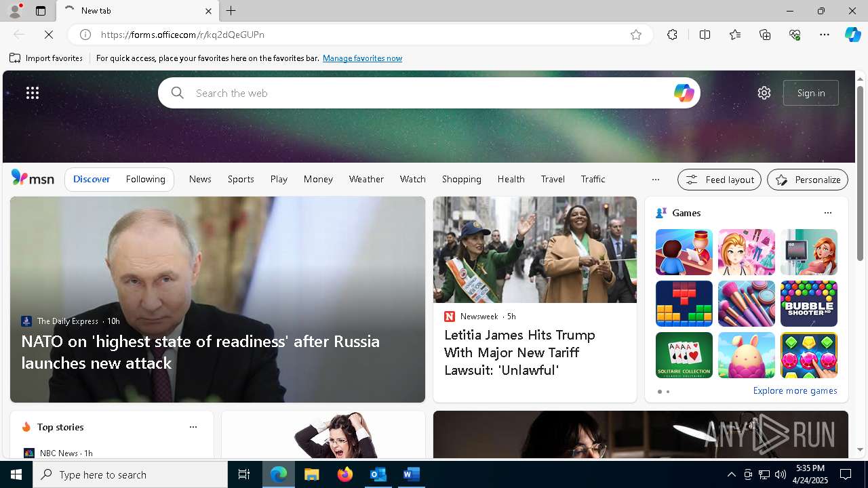Image resolution: width=868 pixels, height=488 pixels.
Task: Open the tab actions menu icon
Action: tap(41, 11)
